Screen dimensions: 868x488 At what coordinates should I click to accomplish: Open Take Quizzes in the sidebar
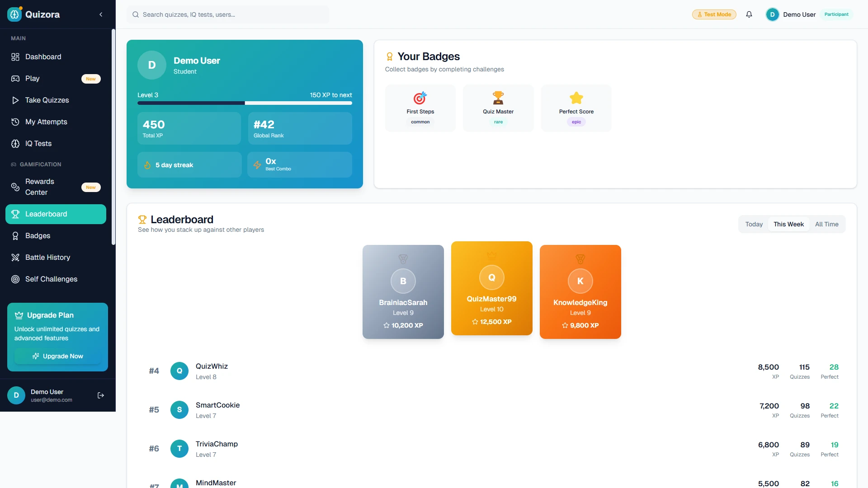pyautogui.click(x=56, y=100)
